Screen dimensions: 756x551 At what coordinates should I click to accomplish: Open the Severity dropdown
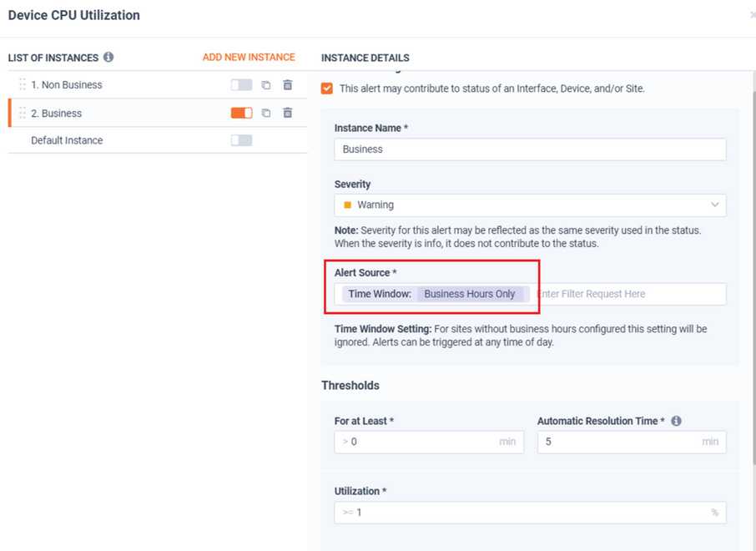coord(531,205)
